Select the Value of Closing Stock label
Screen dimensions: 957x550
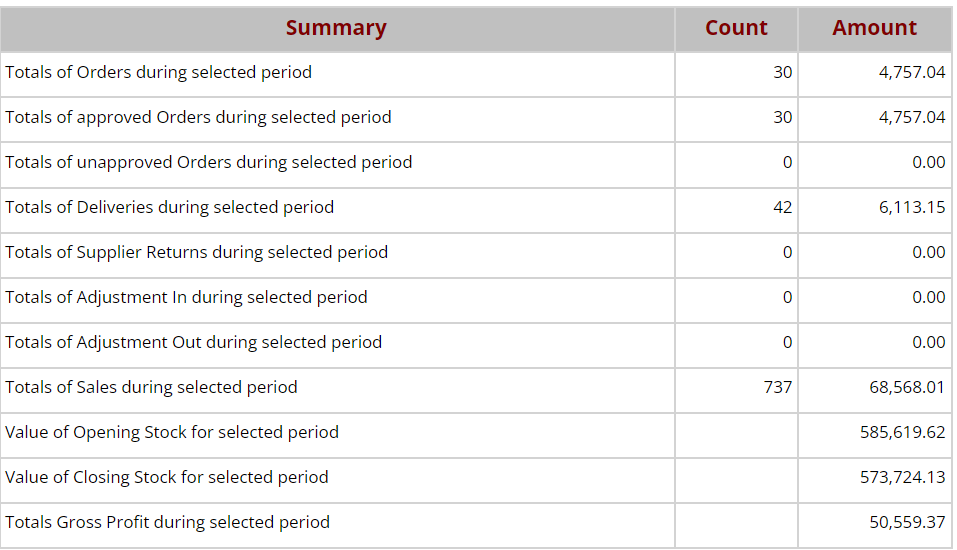(x=167, y=477)
